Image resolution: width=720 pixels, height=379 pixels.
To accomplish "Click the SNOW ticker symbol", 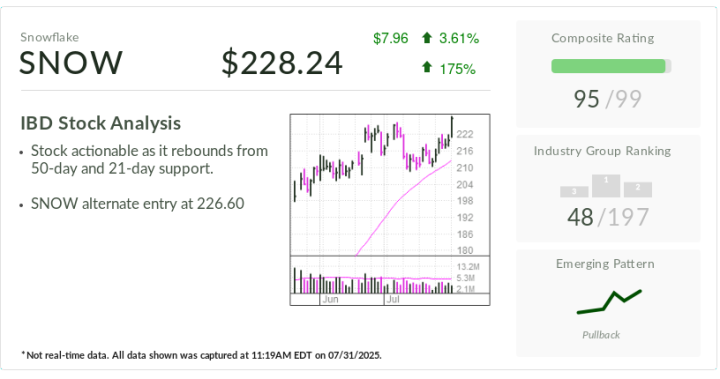I will [71, 62].
